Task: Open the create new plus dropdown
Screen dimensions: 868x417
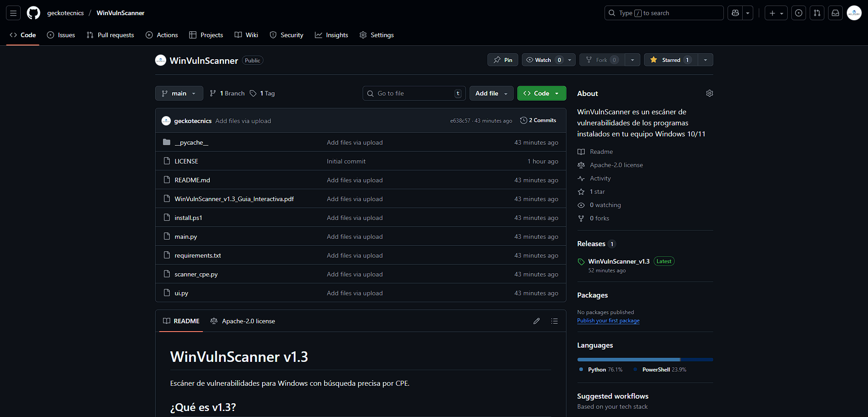Action: (776, 13)
